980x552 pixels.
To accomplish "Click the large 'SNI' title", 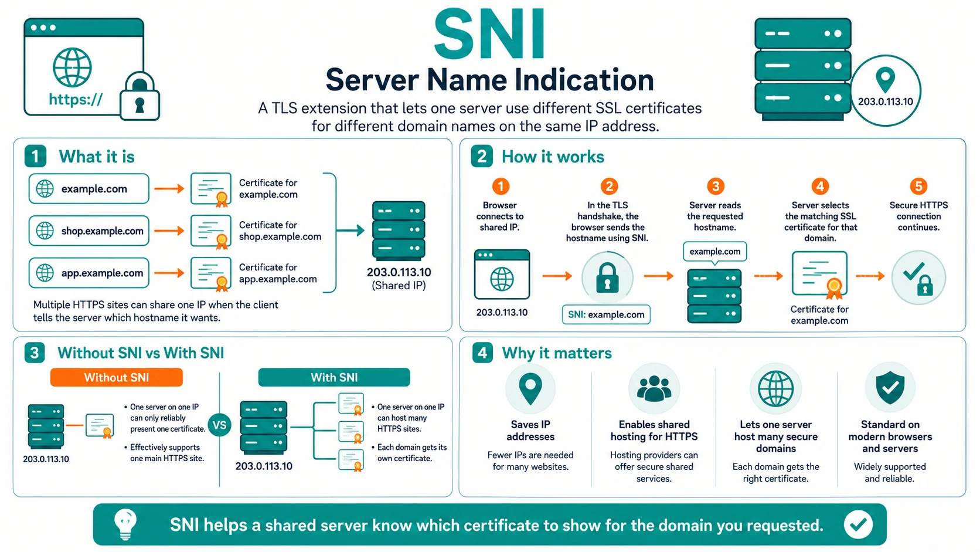I will point(490,34).
